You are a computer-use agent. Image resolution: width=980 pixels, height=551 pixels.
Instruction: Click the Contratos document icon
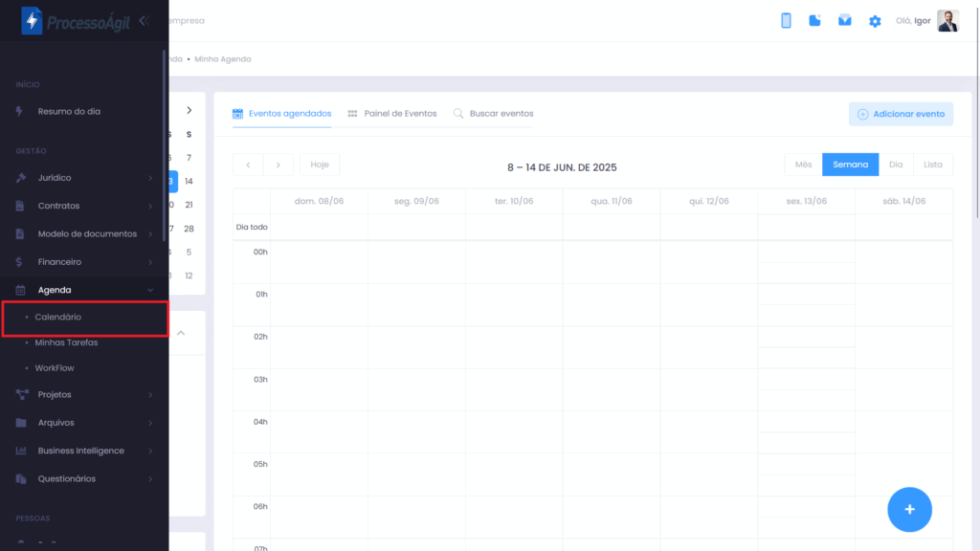tap(20, 206)
